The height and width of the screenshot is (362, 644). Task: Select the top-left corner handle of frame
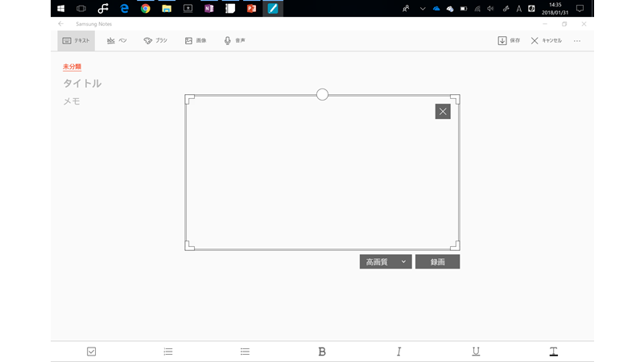[189, 99]
